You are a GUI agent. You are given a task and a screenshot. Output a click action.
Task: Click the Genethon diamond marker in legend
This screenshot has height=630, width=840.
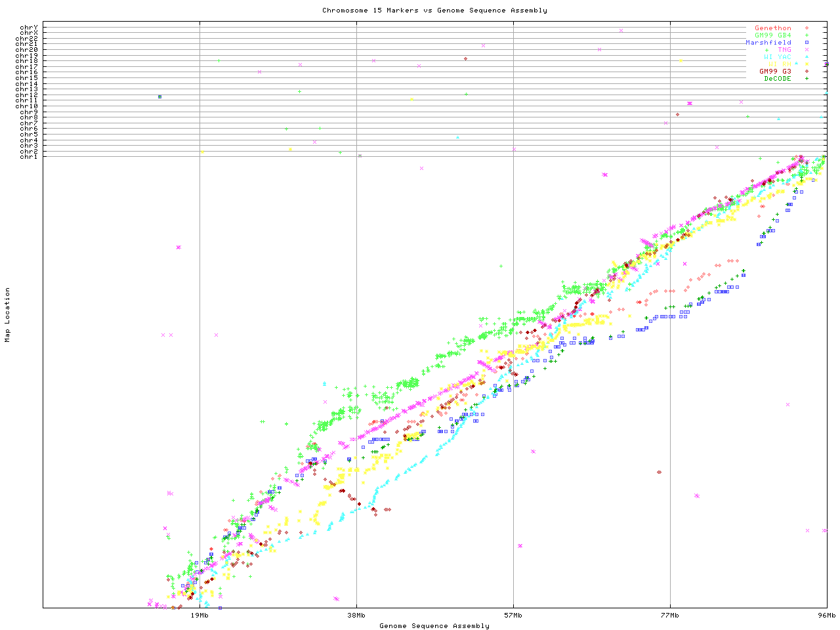(807, 28)
